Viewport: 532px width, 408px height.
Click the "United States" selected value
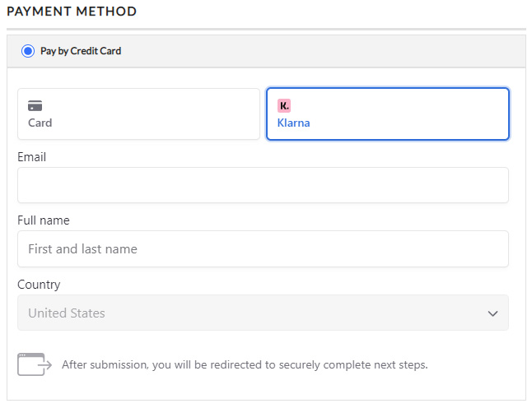click(67, 313)
